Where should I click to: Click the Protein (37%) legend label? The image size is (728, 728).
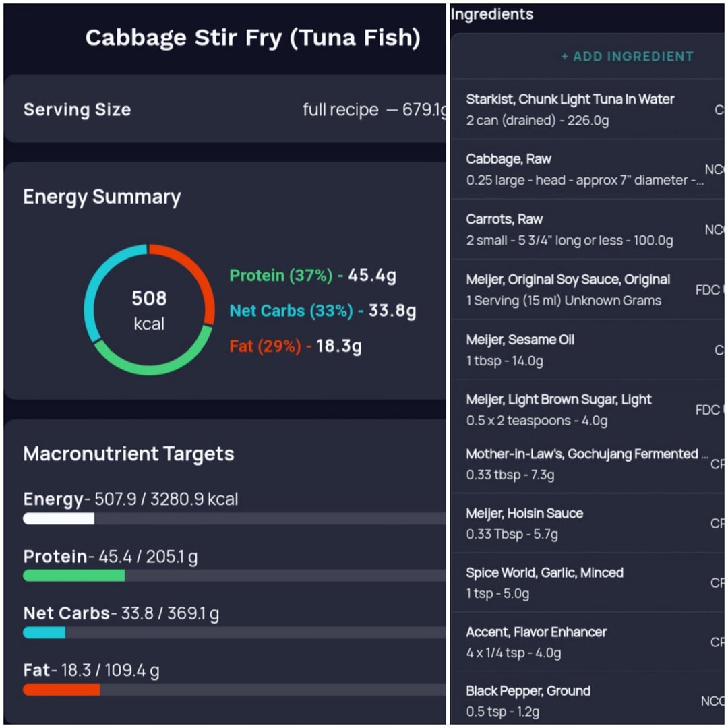[x=281, y=276]
